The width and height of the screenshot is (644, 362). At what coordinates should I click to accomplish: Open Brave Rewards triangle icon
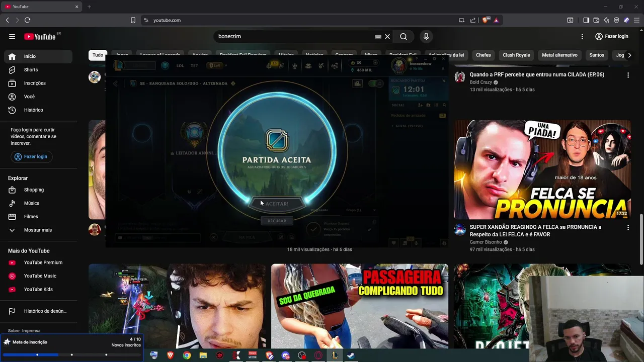pyautogui.click(x=496, y=20)
